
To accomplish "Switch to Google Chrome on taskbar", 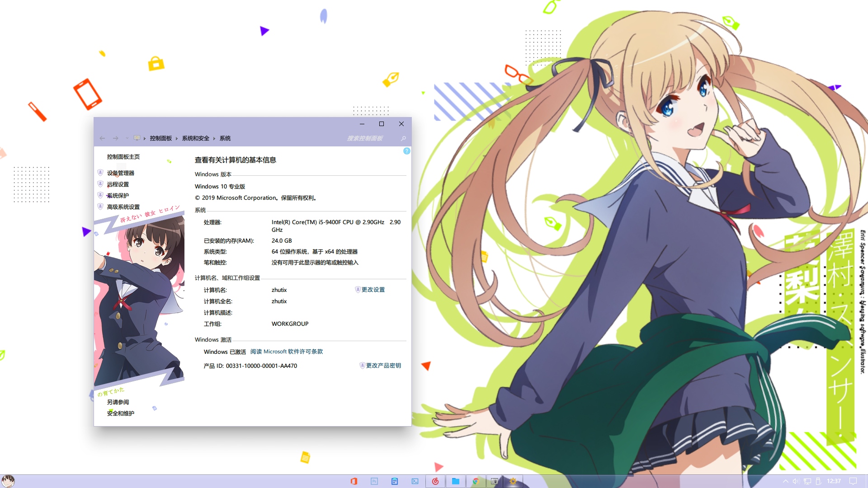I will [x=476, y=481].
